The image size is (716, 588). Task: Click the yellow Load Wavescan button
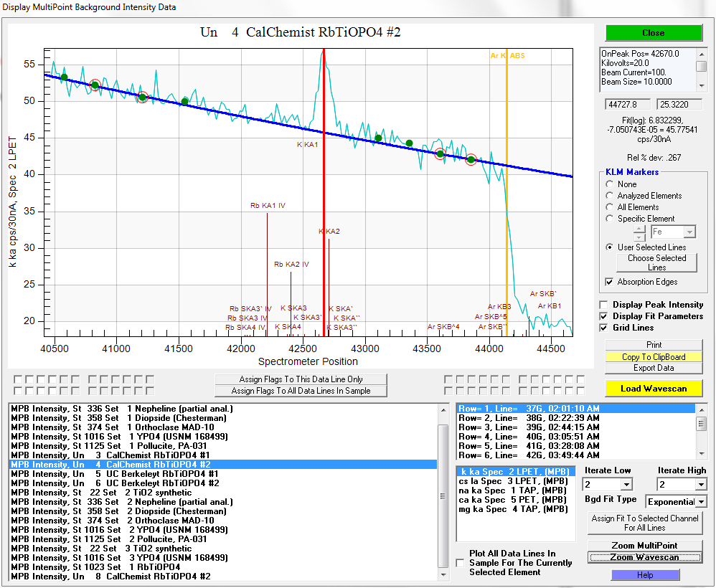coord(653,389)
